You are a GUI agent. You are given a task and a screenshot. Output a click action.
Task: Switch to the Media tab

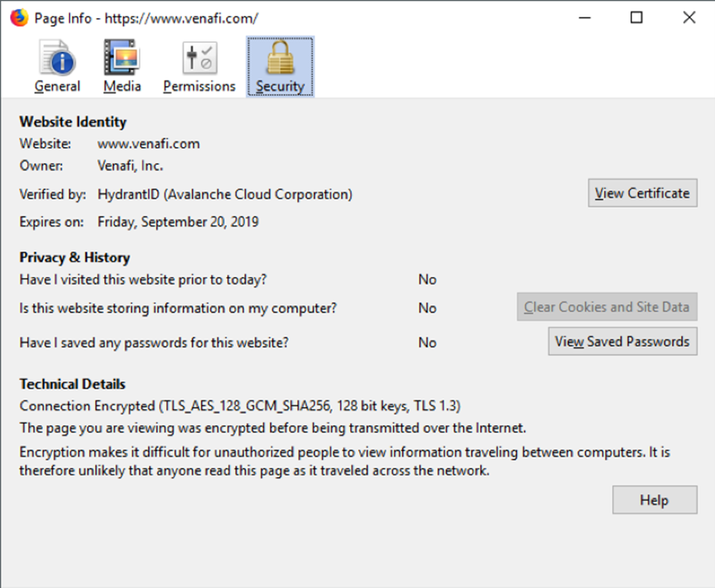point(122,66)
